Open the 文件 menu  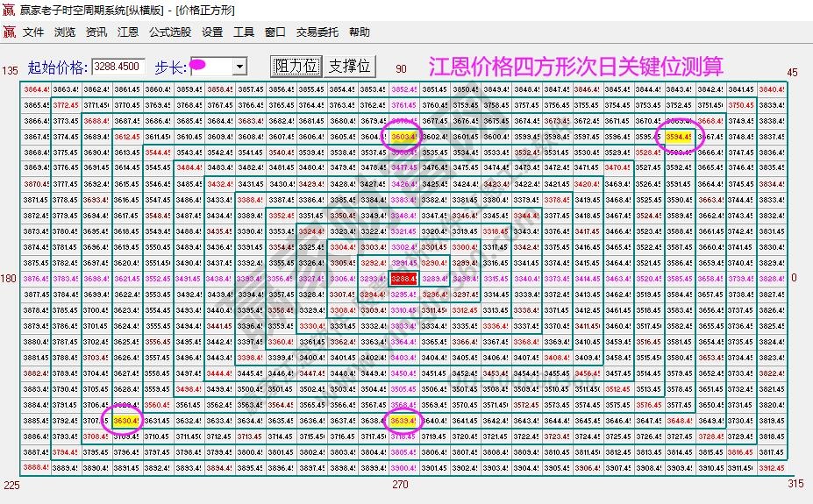33,32
